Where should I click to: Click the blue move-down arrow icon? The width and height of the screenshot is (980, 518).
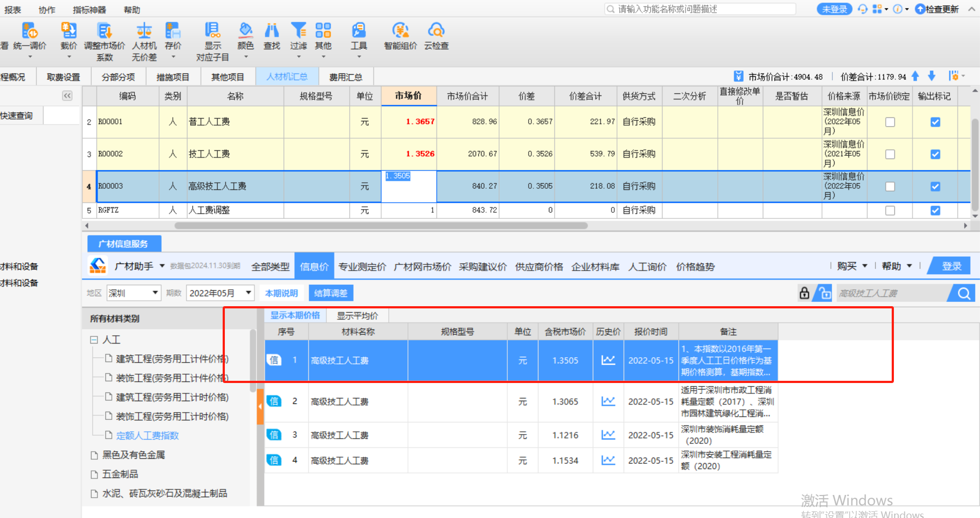coord(931,76)
